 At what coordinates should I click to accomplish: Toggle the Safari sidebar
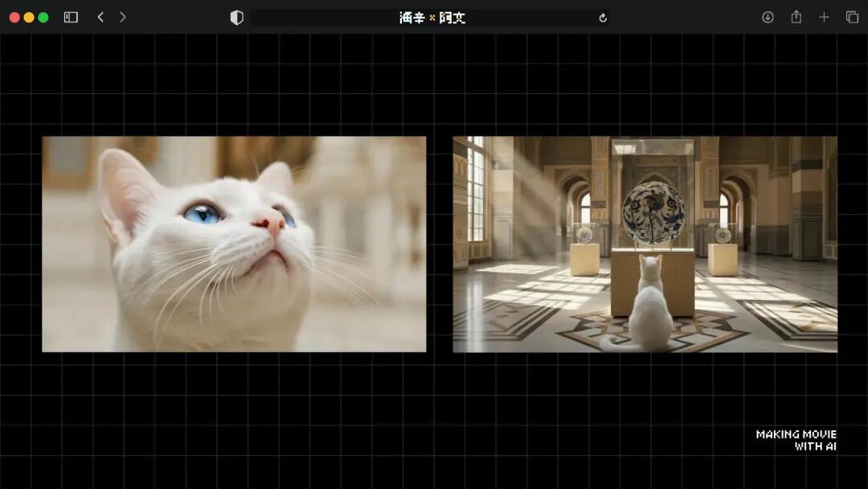(72, 16)
